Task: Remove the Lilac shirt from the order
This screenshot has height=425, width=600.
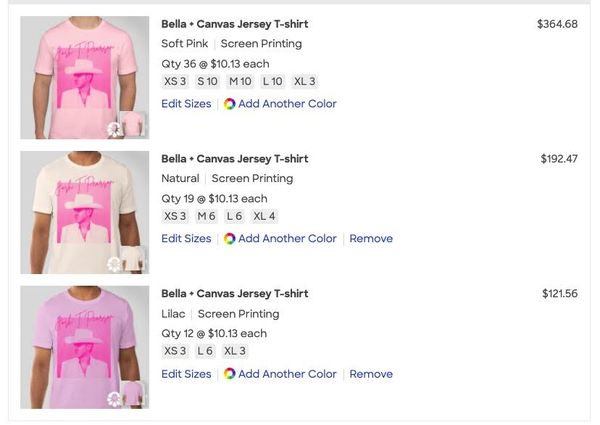Action: pos(371,374)
